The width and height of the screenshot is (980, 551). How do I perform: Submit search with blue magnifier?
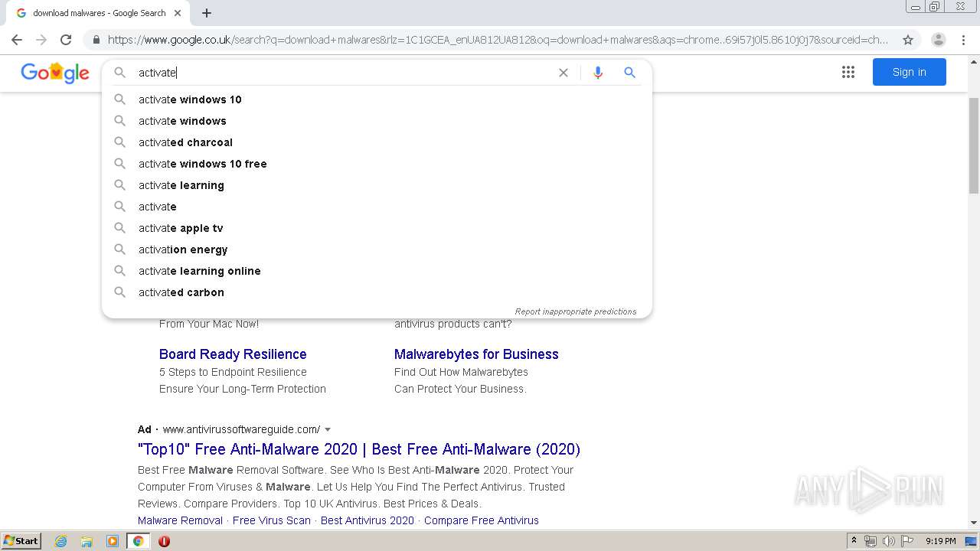pyautogui.click(x=629, y=73)
